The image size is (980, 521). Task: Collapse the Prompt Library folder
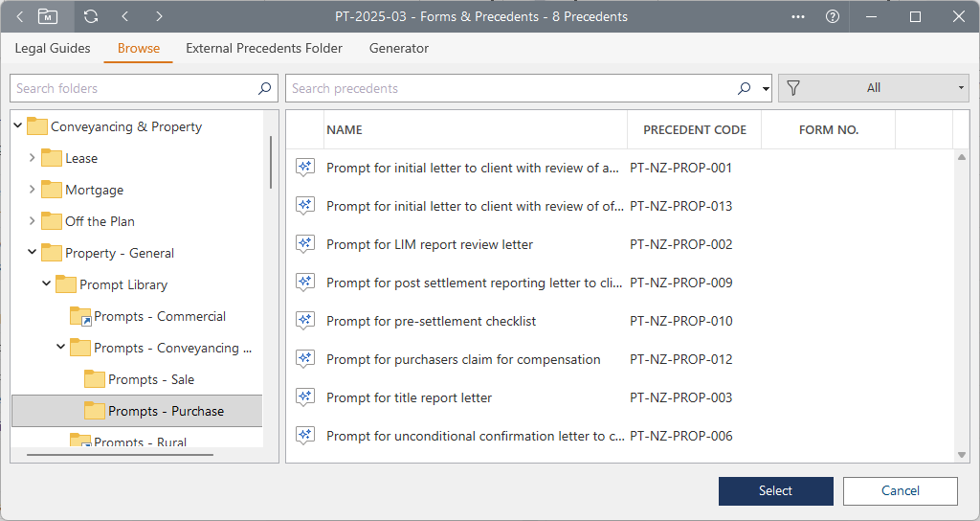(46, 283)
